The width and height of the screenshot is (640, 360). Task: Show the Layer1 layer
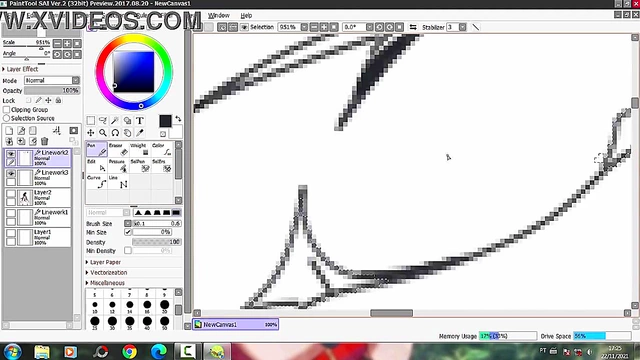(11, 233)
